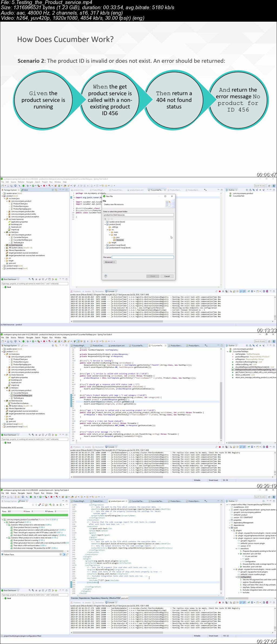Click Terminate red square in Console, 00:13:33 frame
Screen dimensions: 277x644
pyautogui.click(x=219, y=291)
